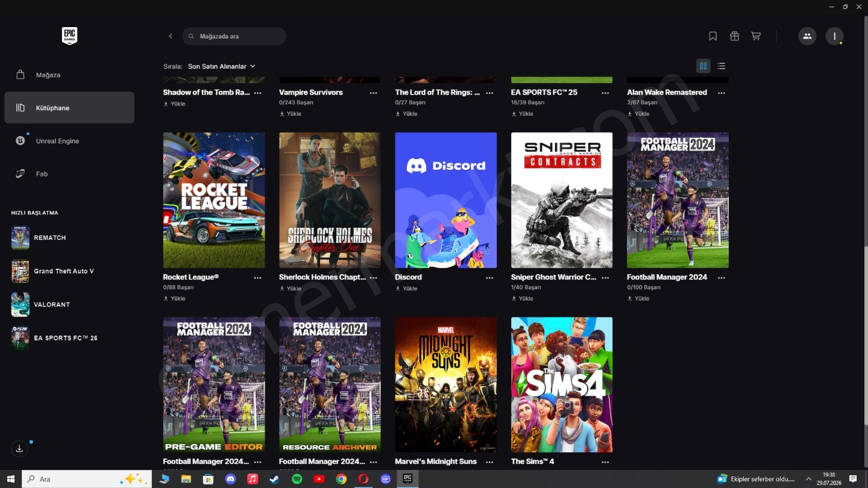The image size is (868, 488).
Task: Click the magnifier icon in the store search
Action: pyautogui.click(x=192, y=36)
